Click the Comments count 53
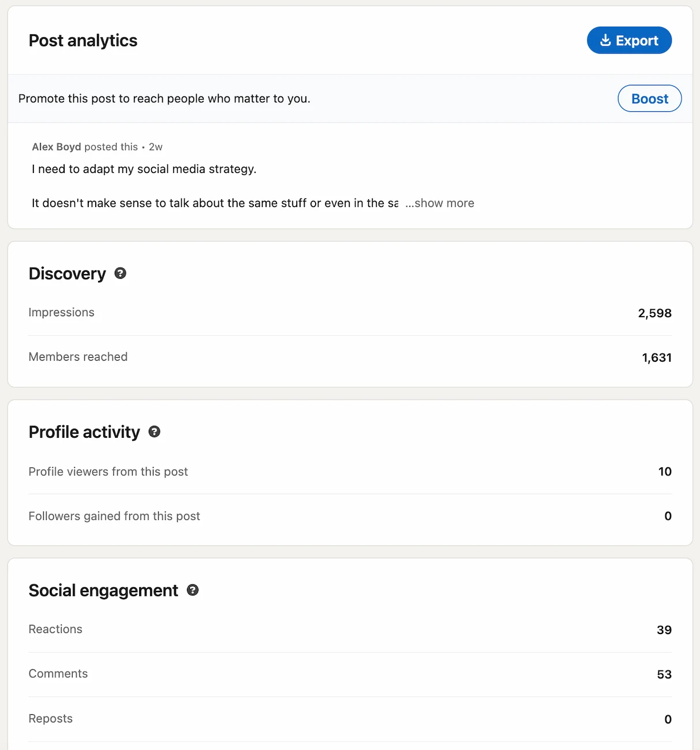The image size is (700, 750). (x=664, y=674)
